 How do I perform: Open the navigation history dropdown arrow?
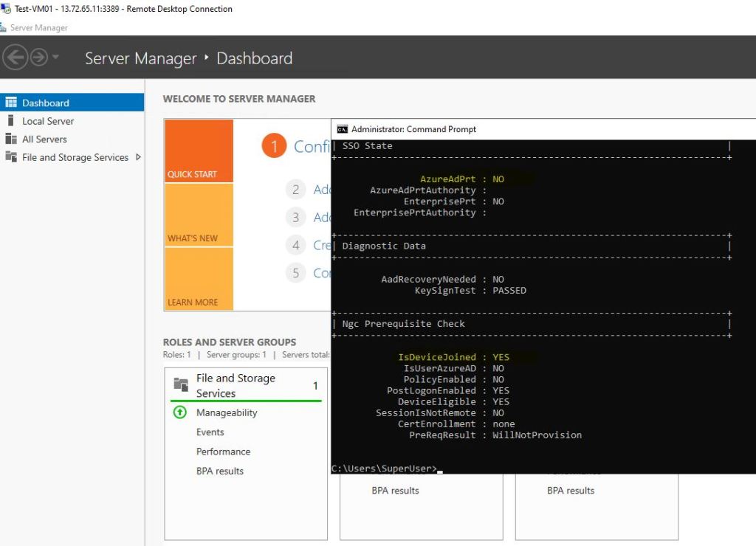56,58
